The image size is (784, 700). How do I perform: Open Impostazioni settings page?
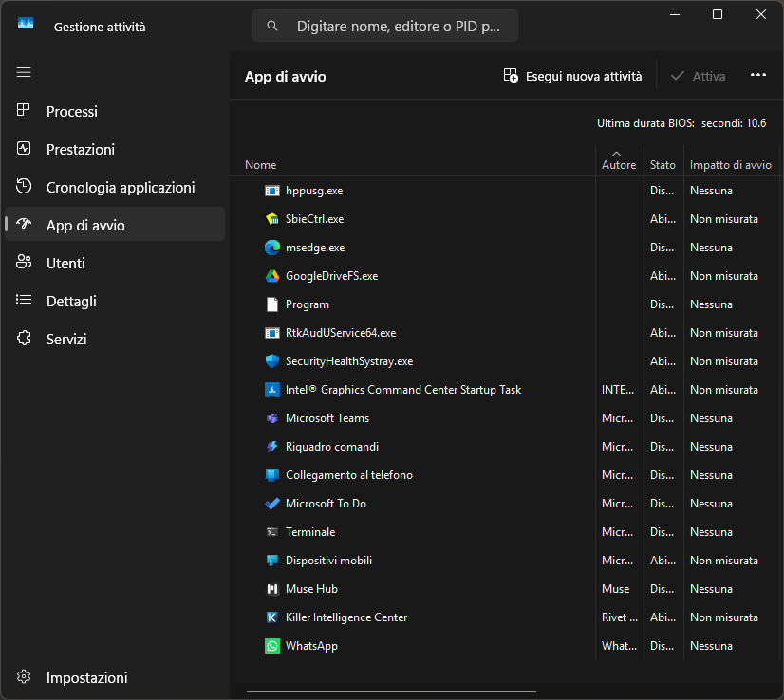(x=115, y=677)
